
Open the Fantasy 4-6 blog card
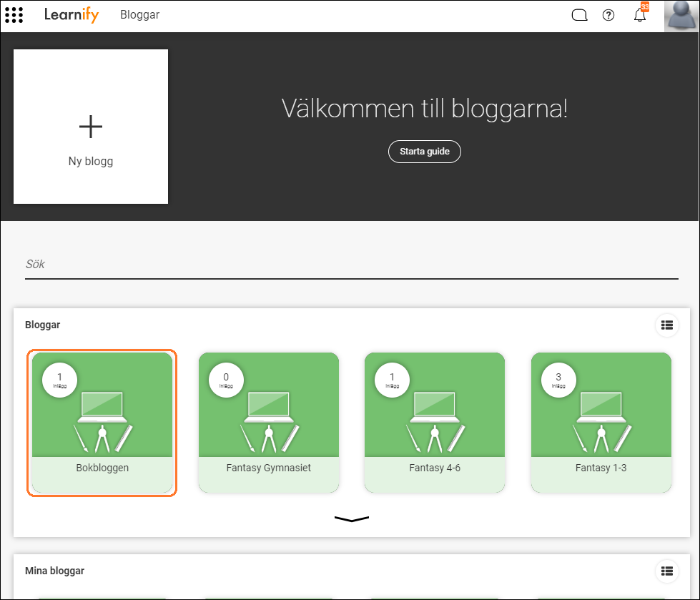tap(435, 423)
